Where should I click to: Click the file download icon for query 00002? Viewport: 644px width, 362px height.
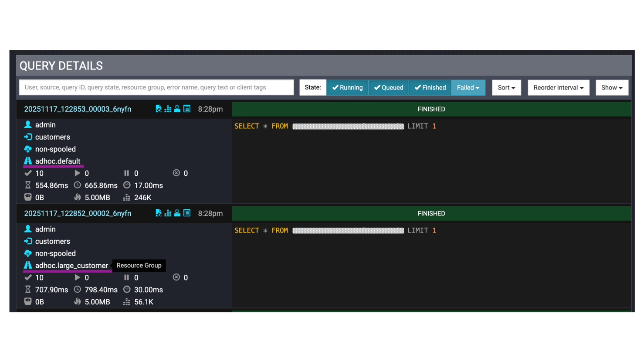159,213
